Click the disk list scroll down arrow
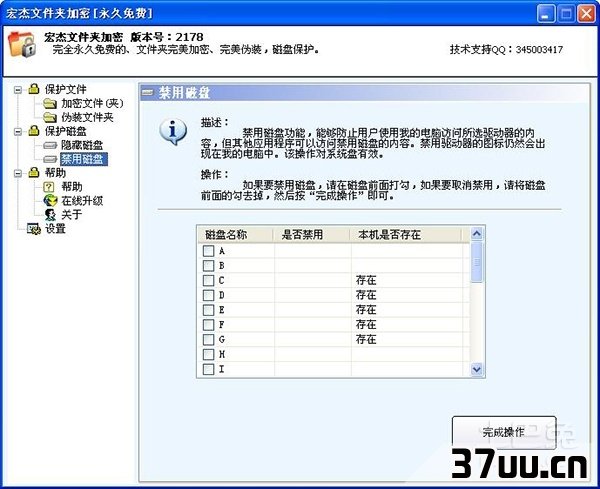This screenshot has width=600, height=489. (x=477, y=370)
